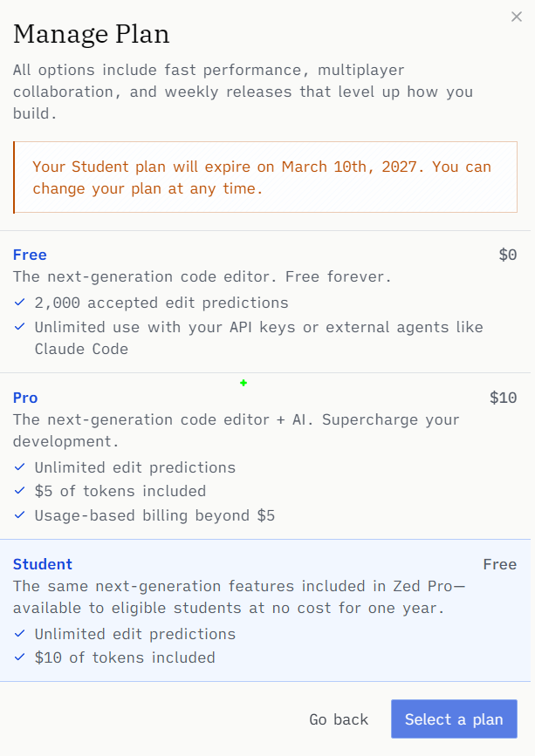Click the $0 price label
Screen dimensions: 535x756
pyautogui.click(x=508, y=255)
